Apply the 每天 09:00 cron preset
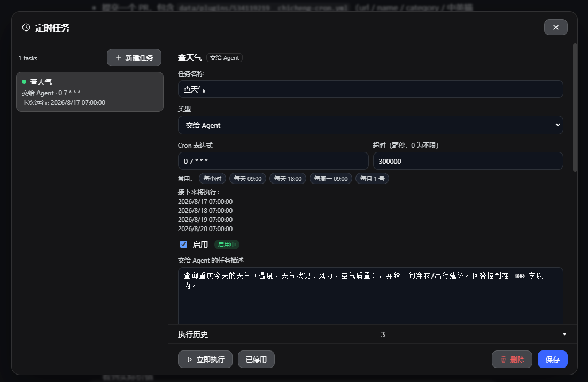The height and width of the screenshot is (382, 588). pos(247,179)
